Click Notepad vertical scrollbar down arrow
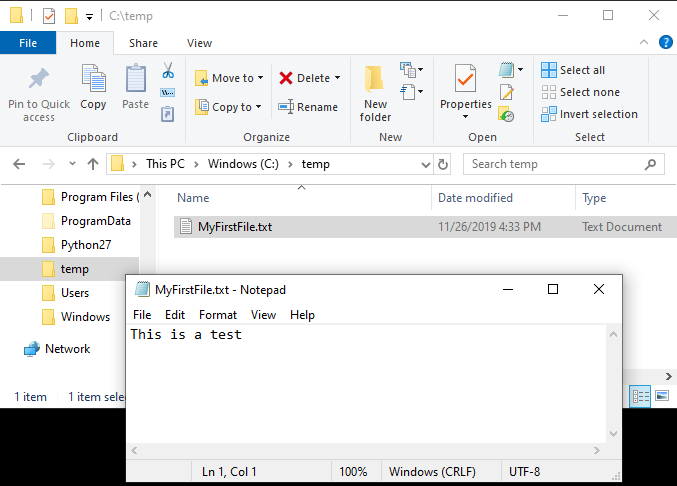 pos(614,434)
